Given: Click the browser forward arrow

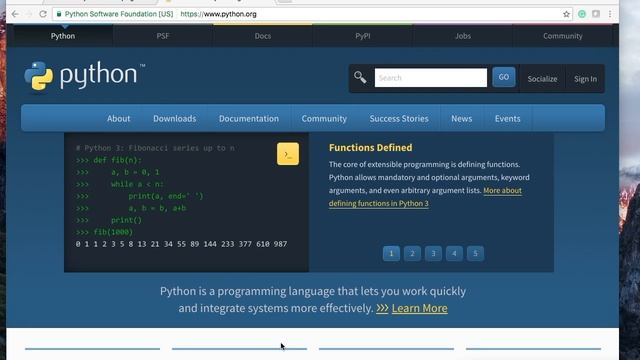Looking at the screenshot, I should (x=29, y=14).
